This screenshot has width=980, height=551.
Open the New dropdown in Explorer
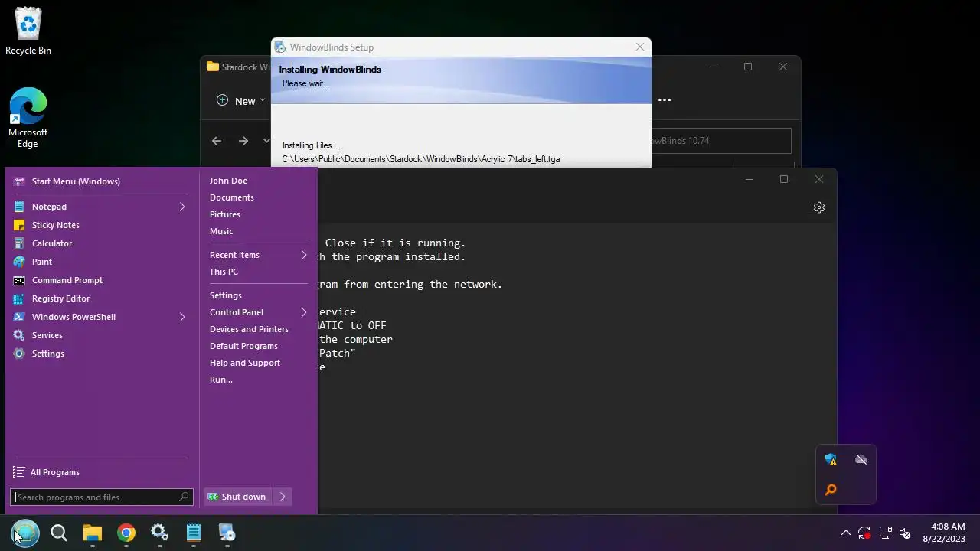coord(241,100)
